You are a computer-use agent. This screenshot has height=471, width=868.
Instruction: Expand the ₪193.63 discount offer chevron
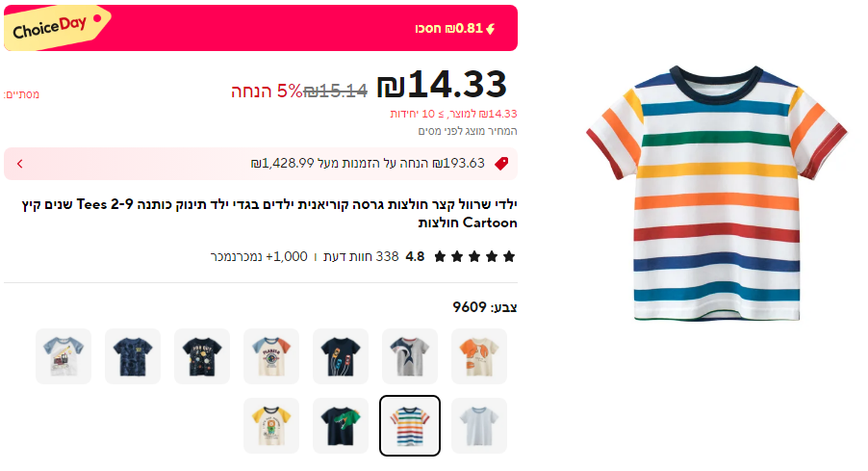(19, 164)
